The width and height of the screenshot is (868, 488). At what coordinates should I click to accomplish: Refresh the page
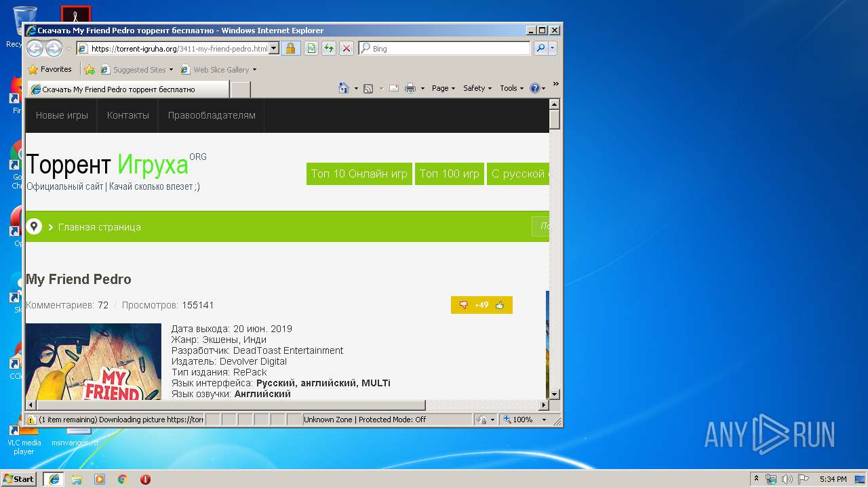(x=328, y=48)
